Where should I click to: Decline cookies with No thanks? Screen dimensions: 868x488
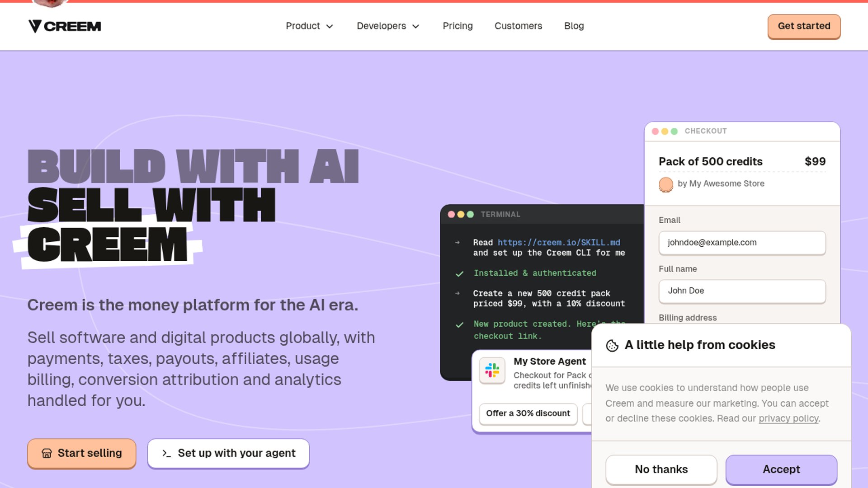tap(661, 469)
